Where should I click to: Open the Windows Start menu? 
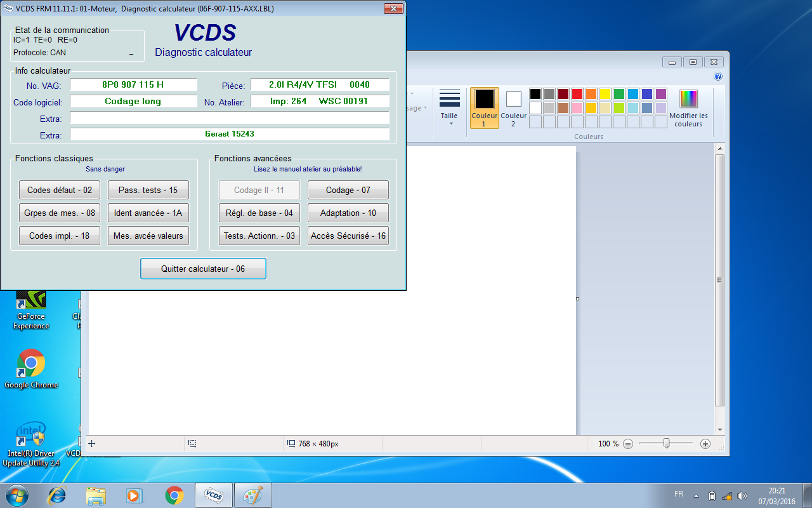pos(17,495)
